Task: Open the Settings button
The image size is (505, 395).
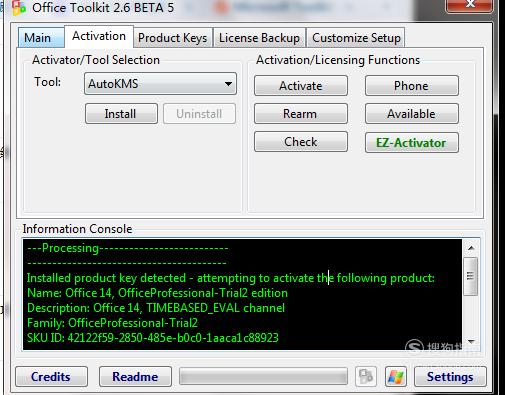Action: (450, 377)
